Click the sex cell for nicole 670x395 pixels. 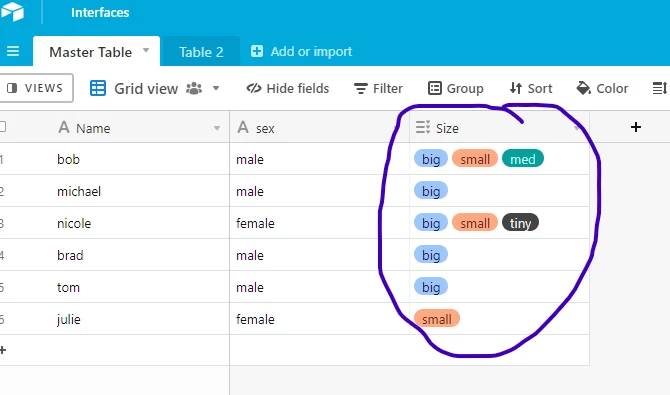click(x=320, y=223)
